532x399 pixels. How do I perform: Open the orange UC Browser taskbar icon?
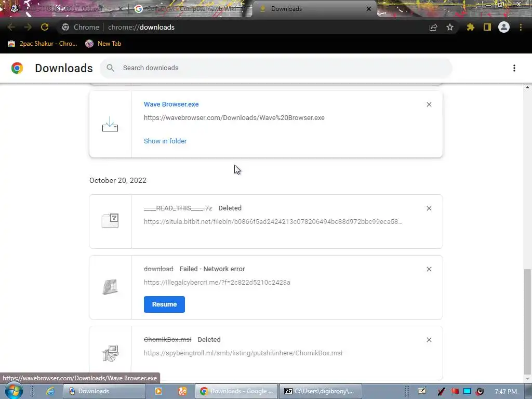click(x=182, y=391)
